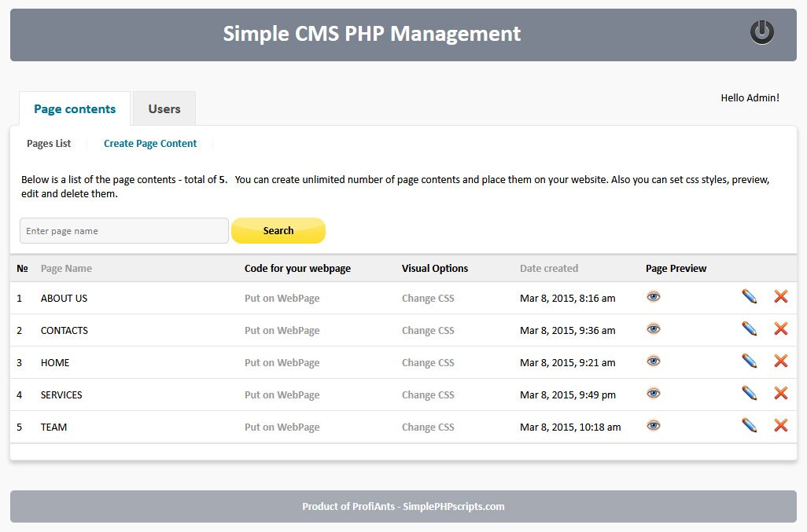Click Change CSS for SERVICES
Image resolution: width=807 pixels, height=532 pixels.
tap(428, 394)
